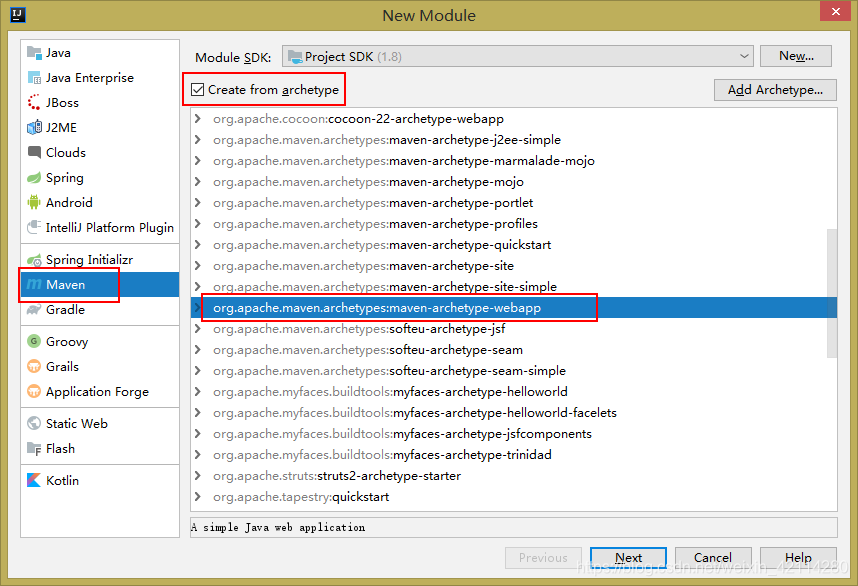Close the New Module dialog
The width and height of the screenshot is (858, 586).
pos(836,11)
